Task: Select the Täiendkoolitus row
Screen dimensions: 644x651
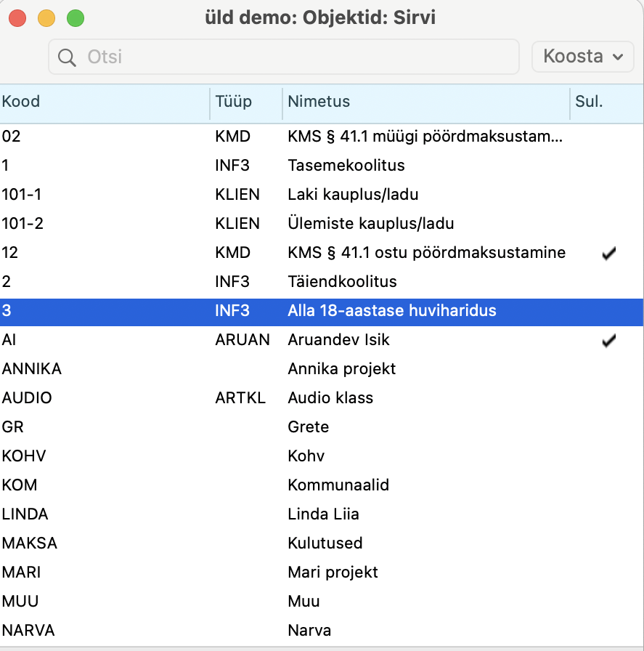Action: pyautogui.click(x=322, y=281)
